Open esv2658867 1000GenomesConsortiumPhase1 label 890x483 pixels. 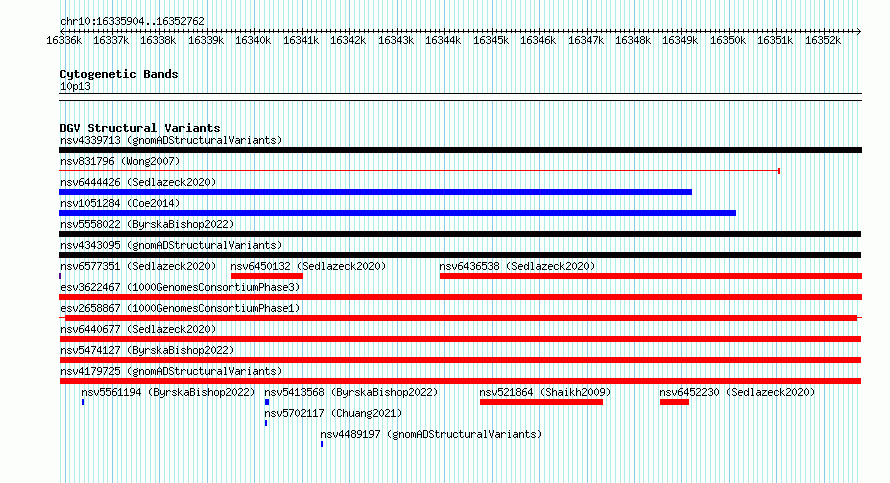[180, 308]
